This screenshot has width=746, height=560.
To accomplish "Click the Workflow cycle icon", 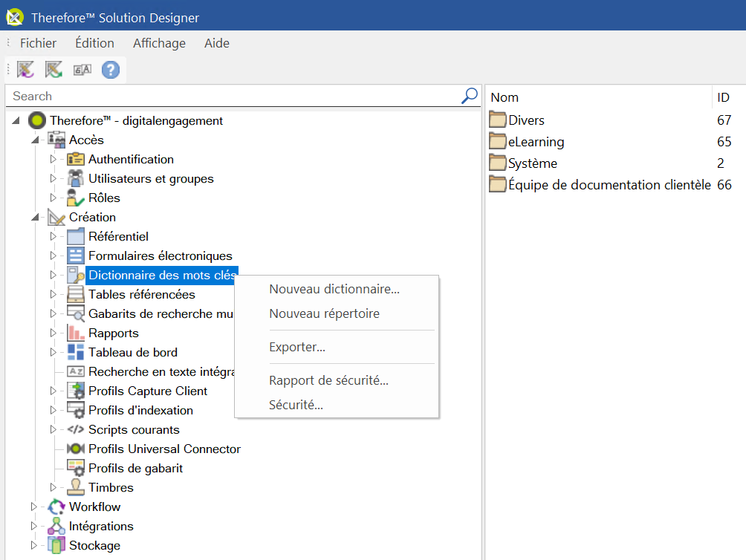I will tap(56, 507).
